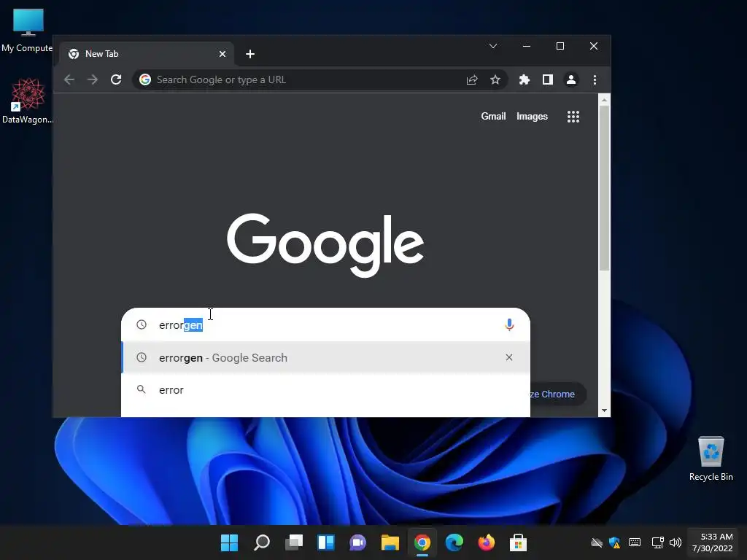
Task: Bookmark this tab with the star icon
Action: coord(495,79)
